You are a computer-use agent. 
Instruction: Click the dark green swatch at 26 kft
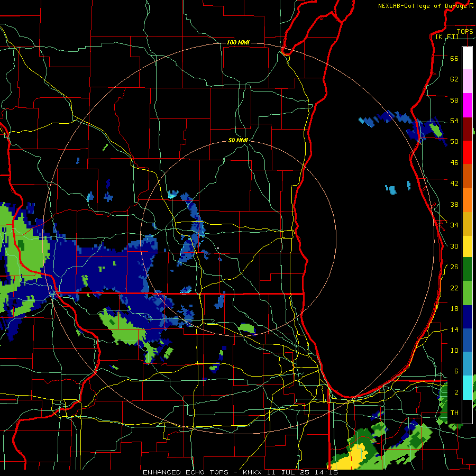467,269
